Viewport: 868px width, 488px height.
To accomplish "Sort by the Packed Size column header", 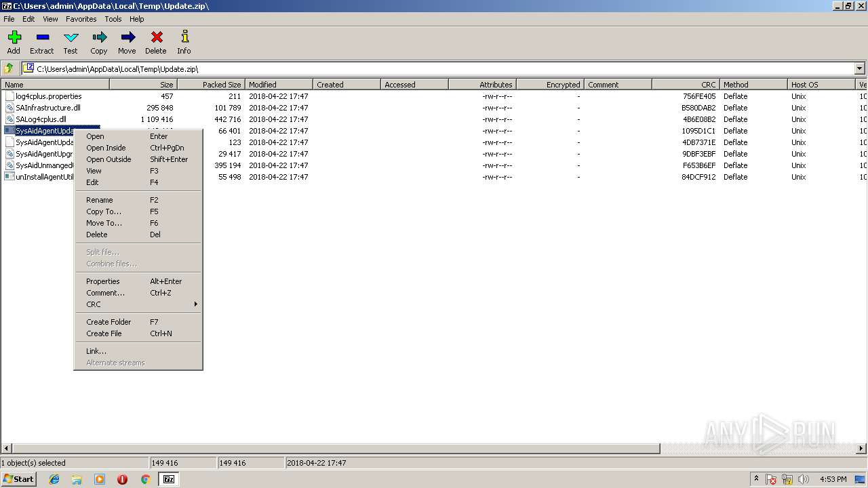I will click(211, 85).
